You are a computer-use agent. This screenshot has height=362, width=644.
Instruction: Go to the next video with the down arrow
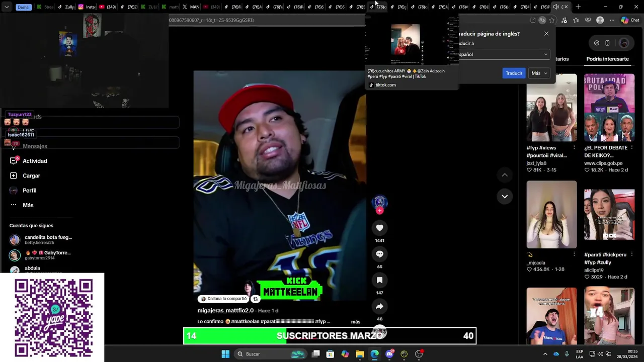point(505,196)
